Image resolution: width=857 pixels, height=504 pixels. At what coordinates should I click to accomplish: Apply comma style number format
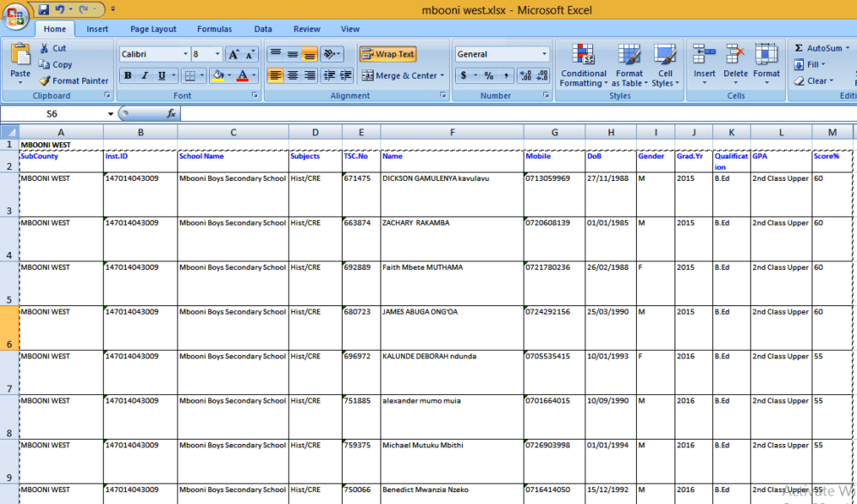pyautogui.click(x=506, y=75)
